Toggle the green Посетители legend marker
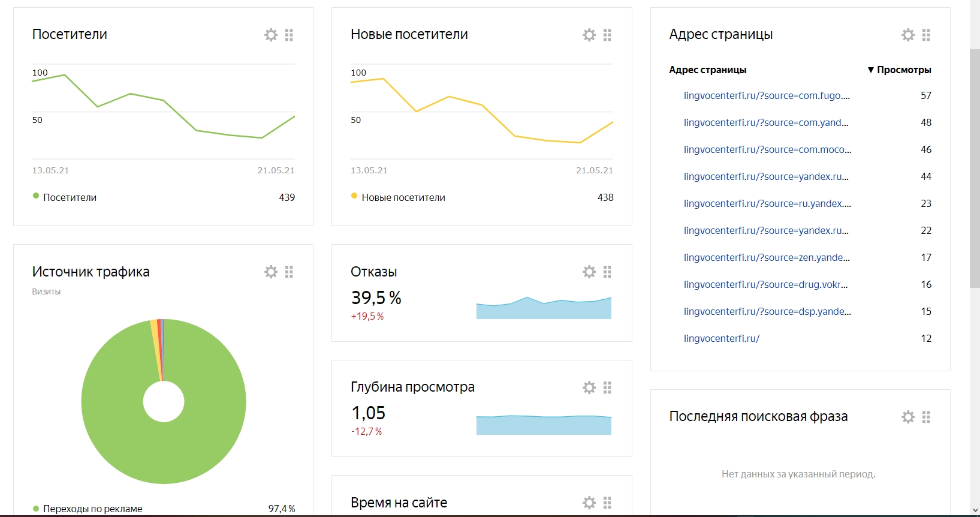 [x=36, y=196]
